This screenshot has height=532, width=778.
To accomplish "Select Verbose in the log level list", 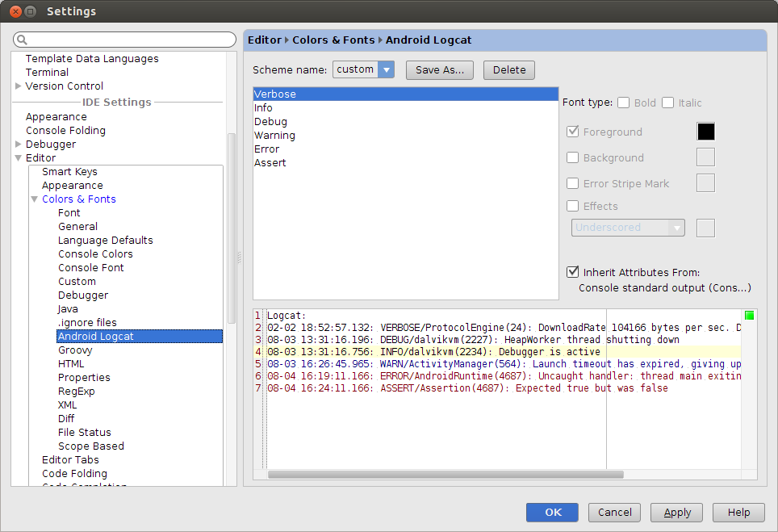I will (x=406, y=94).
